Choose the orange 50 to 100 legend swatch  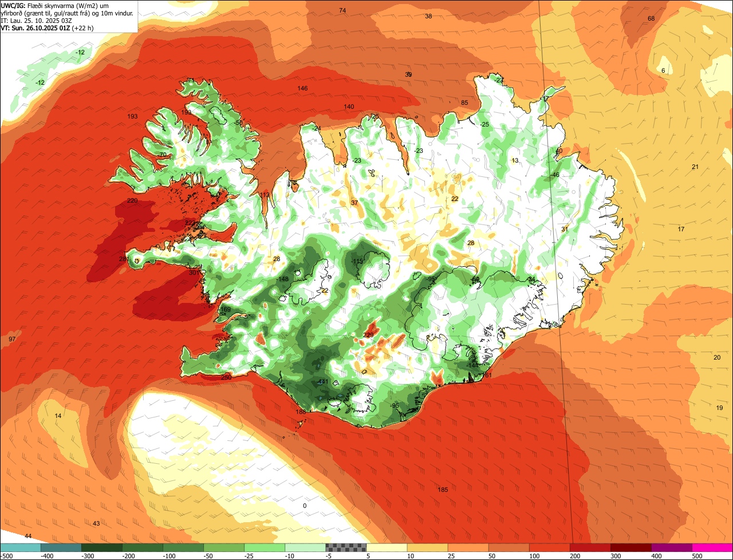pos(509,547)
